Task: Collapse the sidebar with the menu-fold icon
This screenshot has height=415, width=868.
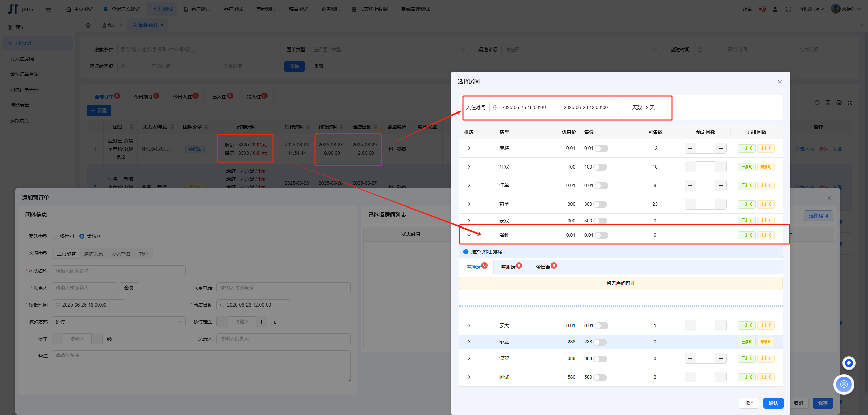Action: pyautogui.click(x=48, y=9)
